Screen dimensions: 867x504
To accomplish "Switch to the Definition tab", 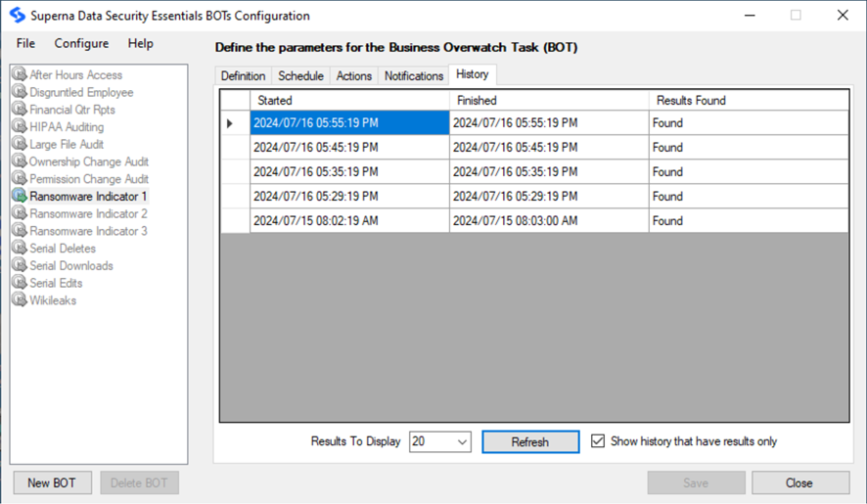I will pos(244,75).
